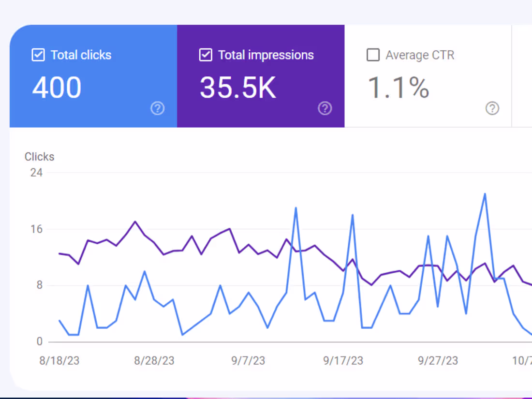Click the tallest blue clicks spike on chart
Image resolution: width=532 pixels, height=399 pixels.
click(485, 193)
